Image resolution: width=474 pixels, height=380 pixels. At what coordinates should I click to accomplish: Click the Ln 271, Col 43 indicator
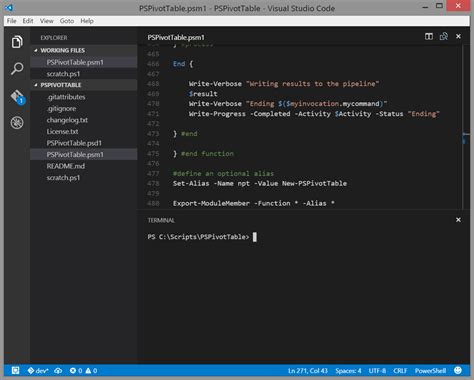pyautogui.click(x=308, y=371)
